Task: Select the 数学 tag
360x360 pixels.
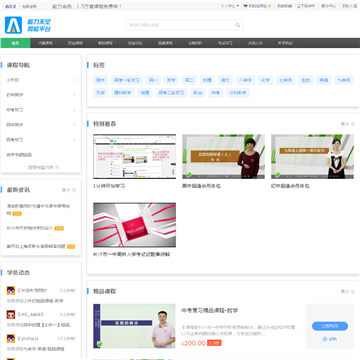Action: [x=171, y=80]
